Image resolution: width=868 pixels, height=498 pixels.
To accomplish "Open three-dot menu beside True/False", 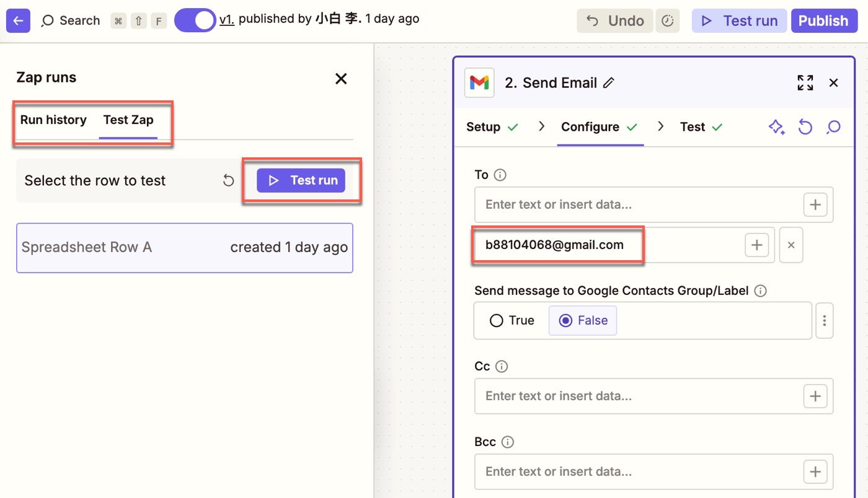I will [x=825, y=321].
